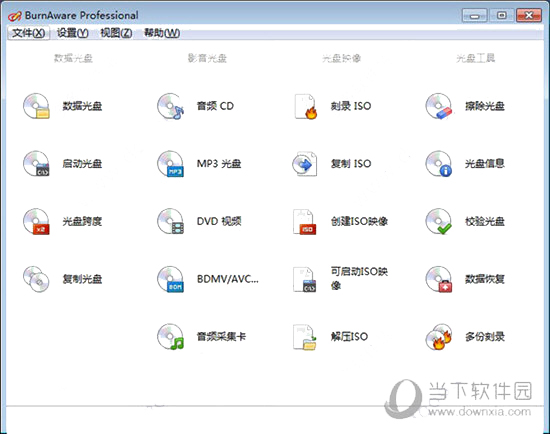Viewport: 550px width, 434px height.
Task: Open the 音频采集卡 audio grabber icon
Action: coord(170,336)
